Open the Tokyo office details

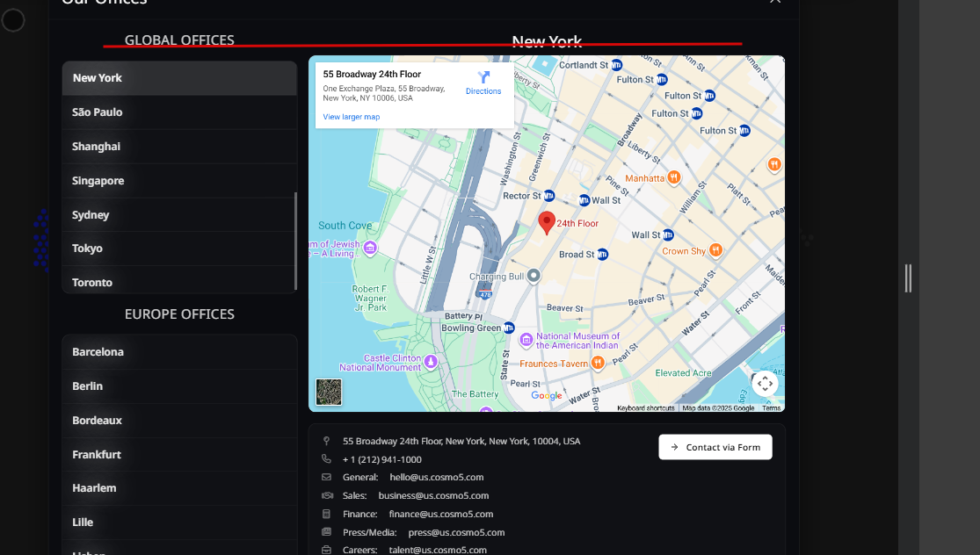click(x=178, y=249)
